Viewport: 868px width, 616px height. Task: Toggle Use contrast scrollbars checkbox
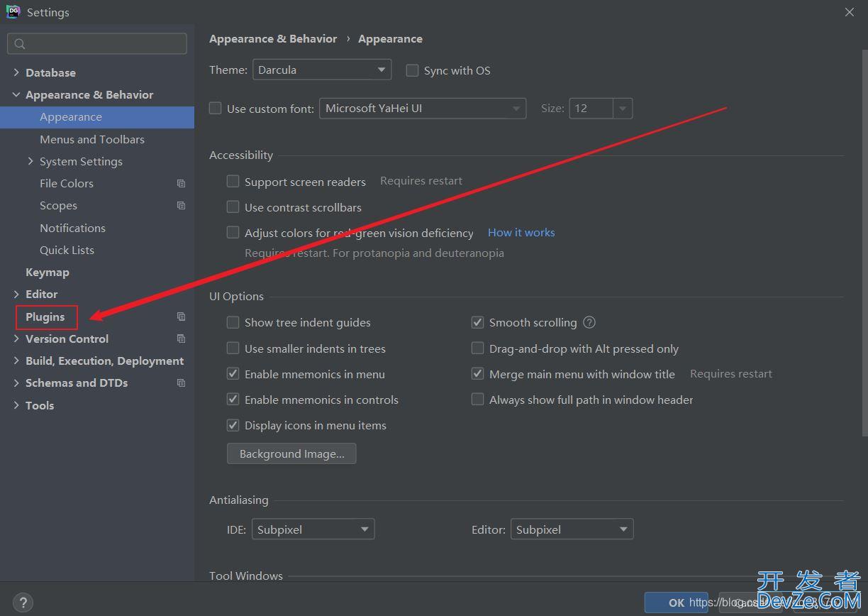(233, 207)
